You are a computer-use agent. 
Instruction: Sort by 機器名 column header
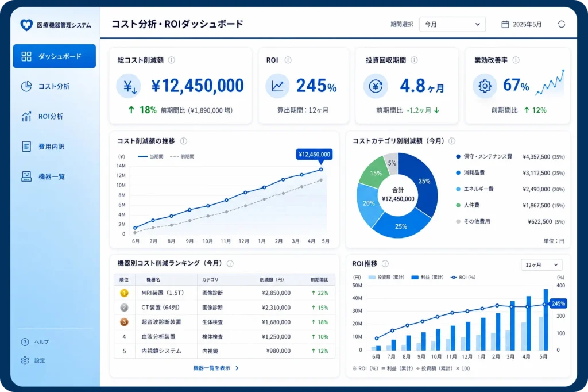click(x=153, y=280)
